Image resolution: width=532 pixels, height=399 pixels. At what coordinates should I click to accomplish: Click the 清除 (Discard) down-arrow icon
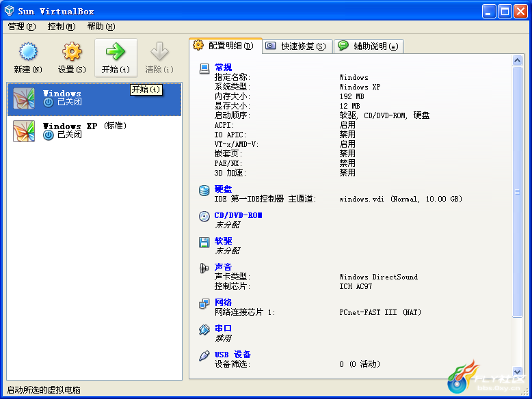click(159, 51)
